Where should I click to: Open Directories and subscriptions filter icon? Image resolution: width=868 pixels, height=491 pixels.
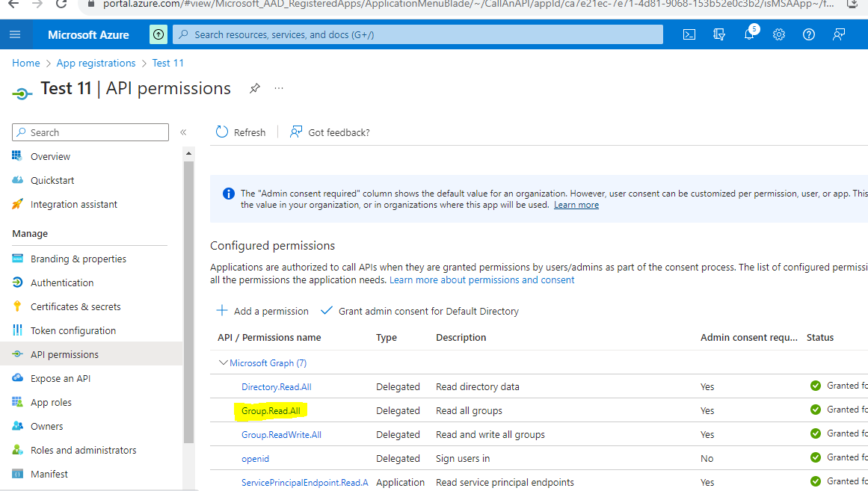click(x=719, y=34)
